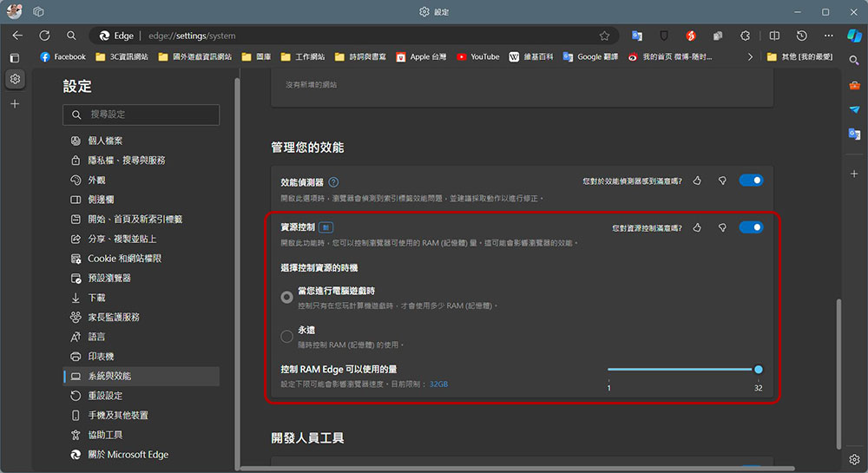Give a thumbs down for 效能偵測器
This screenshot has width=868, height=473.
pyautogui.click(x=722, y=181)
